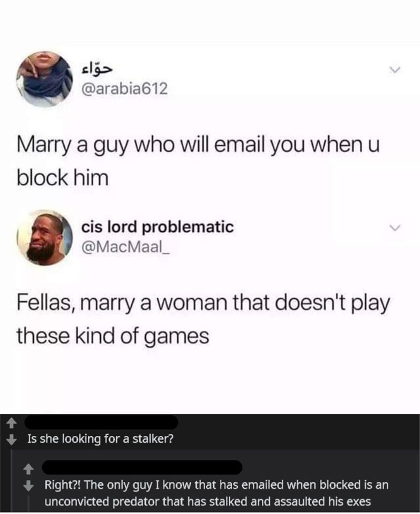
Task: Open the @MacMaal_ handle link
Action: (x=125, y=246)
